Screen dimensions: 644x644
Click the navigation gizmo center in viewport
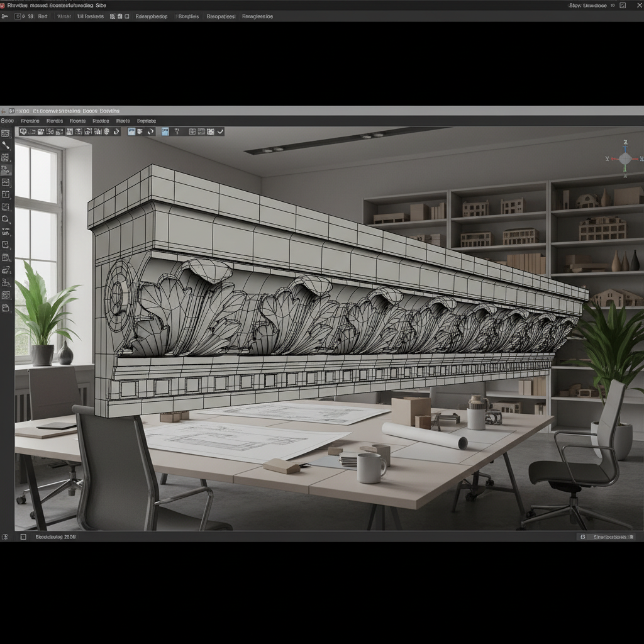point(625,158)
